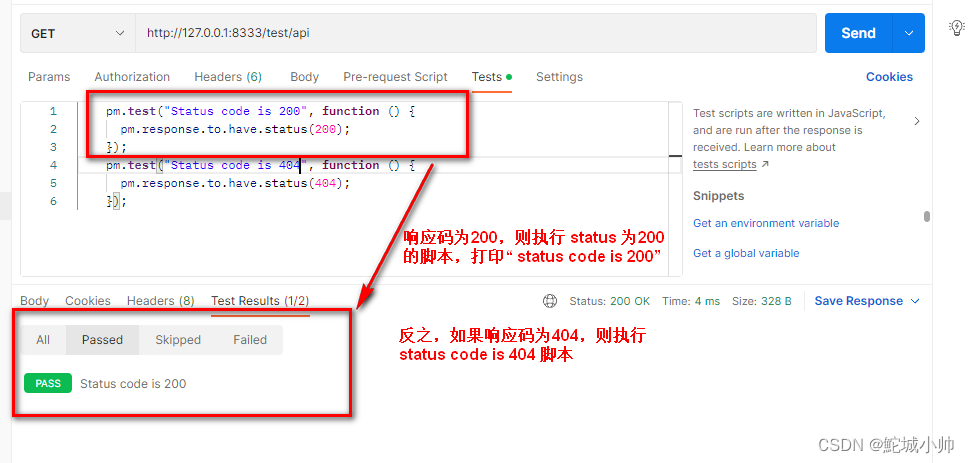Open the GET method dropdown
The image size is (969, 463).
click(x=78, y=33)
